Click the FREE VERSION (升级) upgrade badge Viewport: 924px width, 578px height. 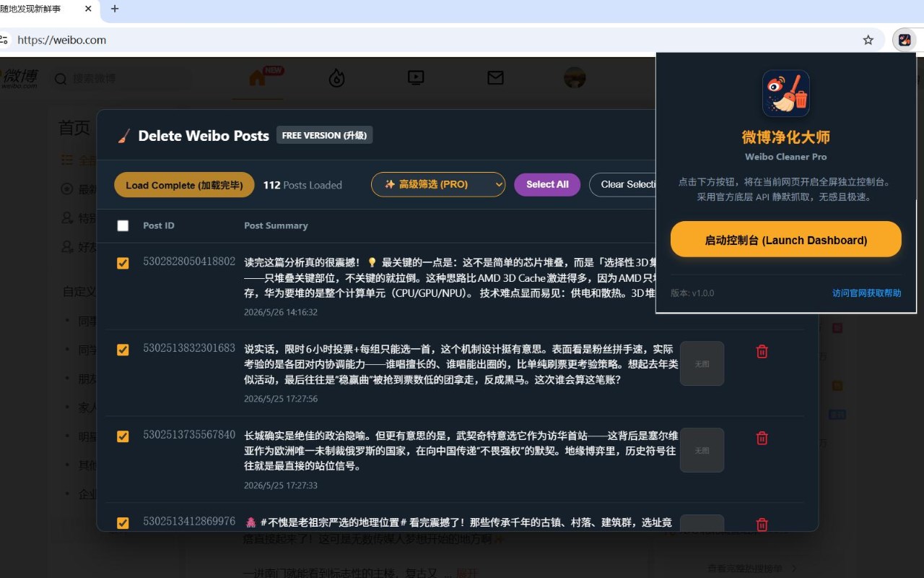[324, 135]
